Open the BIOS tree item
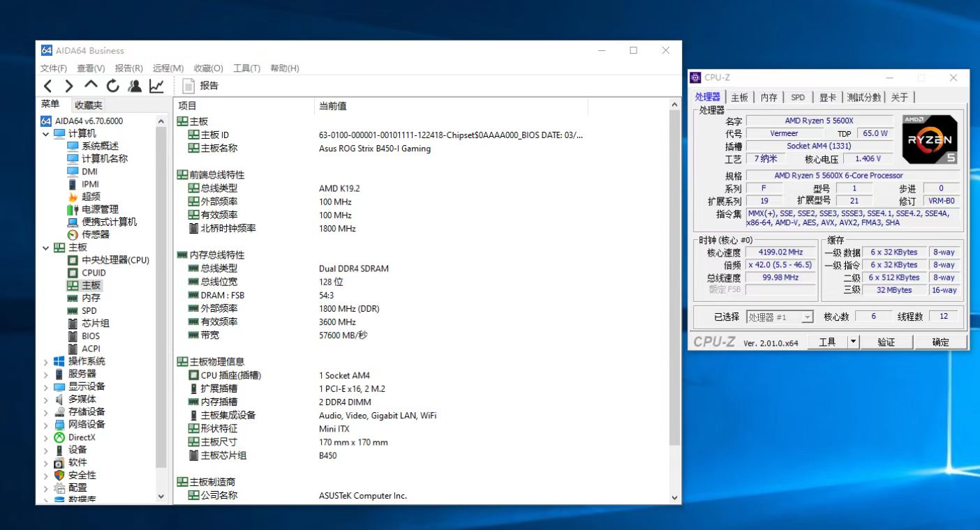Screen dimensions: 980x530 click(90, 335)
